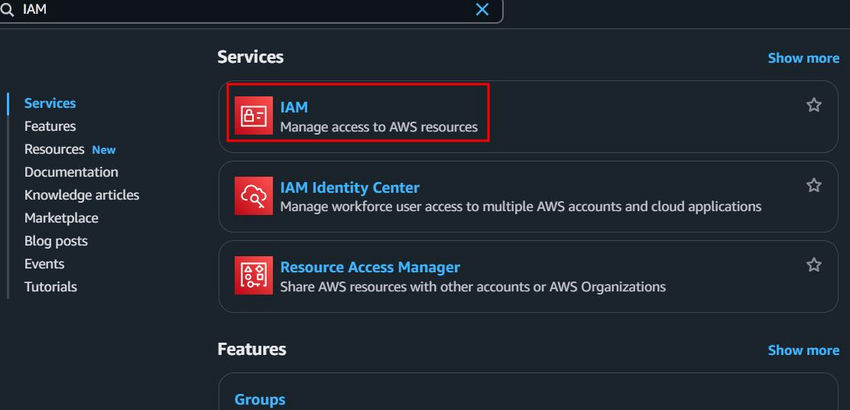The image size is (850, 410).
Task: Show more Services results
Action: pos(803,58)
